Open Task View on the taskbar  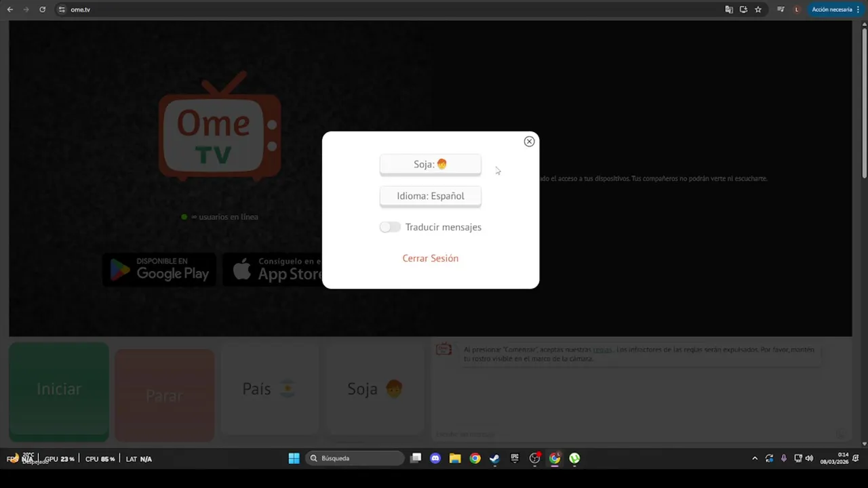coord(416,459)
